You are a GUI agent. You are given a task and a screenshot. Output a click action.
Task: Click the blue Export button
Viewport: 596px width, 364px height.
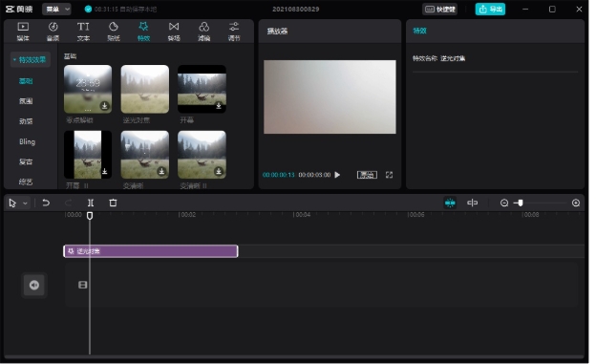pos(490,10)
